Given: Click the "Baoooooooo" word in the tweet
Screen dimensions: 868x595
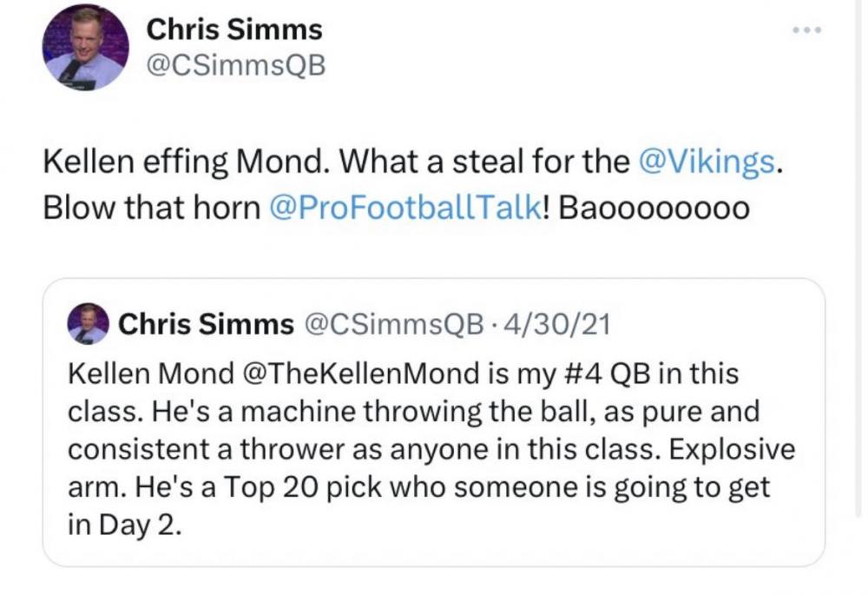Looking at the screenshot, I should pos(654,210).
